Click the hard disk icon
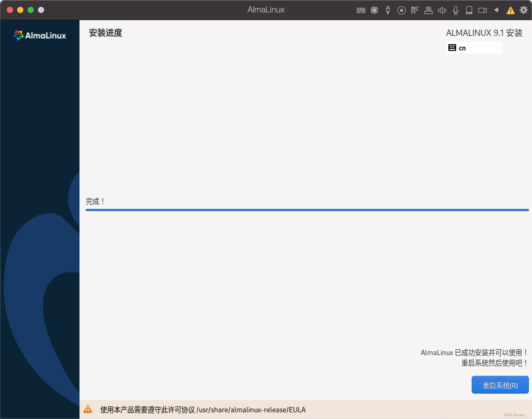The width and height of the screenshot is (532, 419). [469, 10]
